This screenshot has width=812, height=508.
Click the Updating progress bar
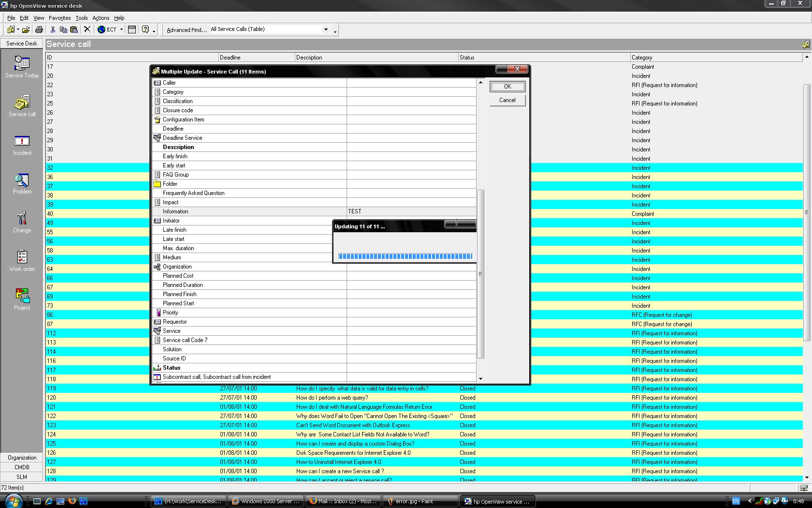point(406,256)
